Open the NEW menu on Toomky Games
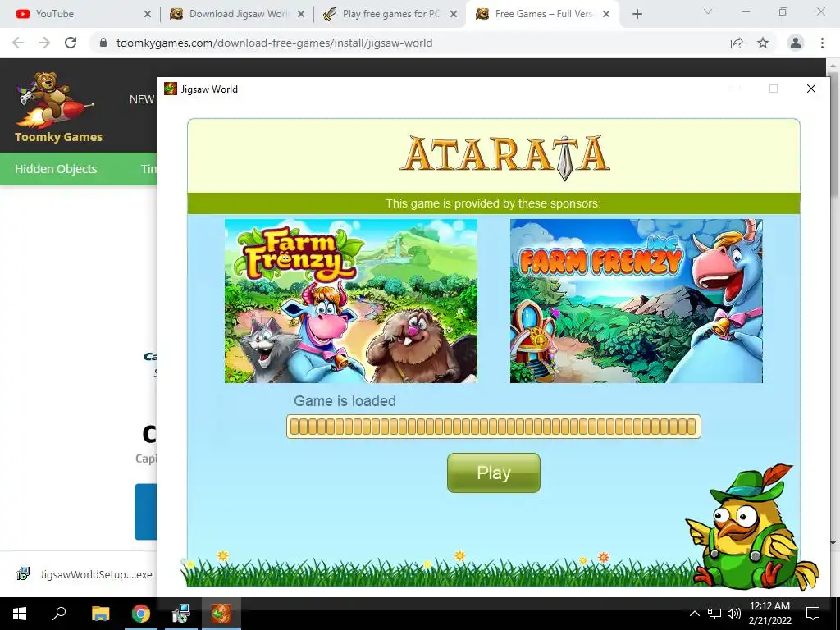The image size is (840, 630). (x=142, y=99)
